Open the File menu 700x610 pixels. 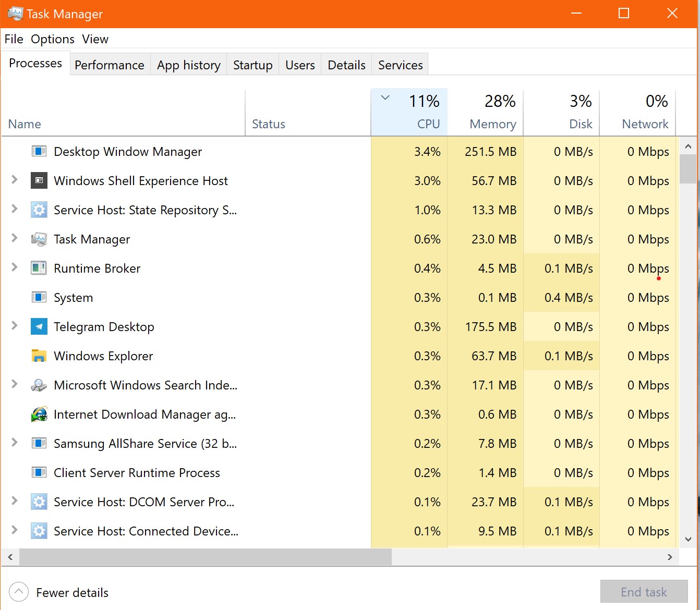tap(14, 39)
